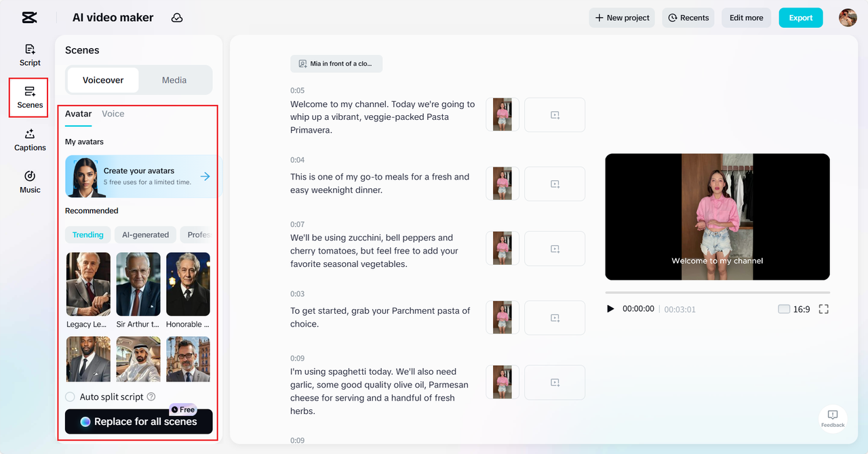This screenshot has width=868, height=454.
Task: Enable the Auto split script option
Action: click(x=70, y=396)
